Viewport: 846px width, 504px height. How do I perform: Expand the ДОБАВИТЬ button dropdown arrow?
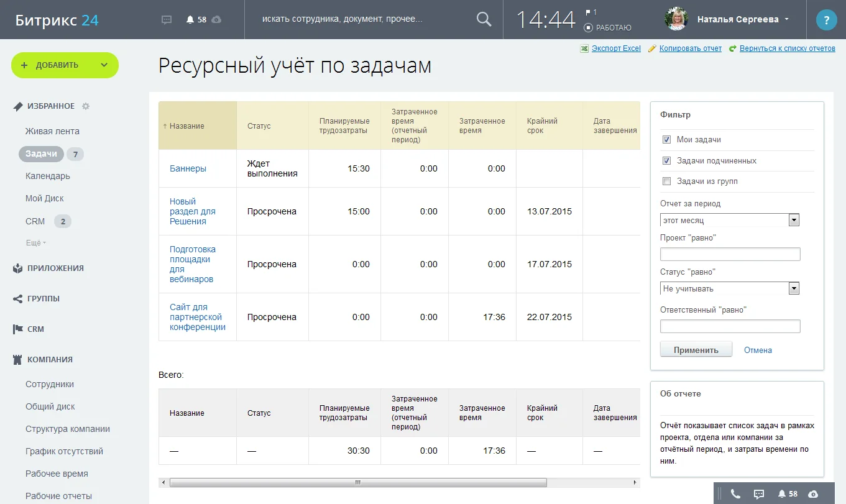pyautogui.click(x=105, y=65)
